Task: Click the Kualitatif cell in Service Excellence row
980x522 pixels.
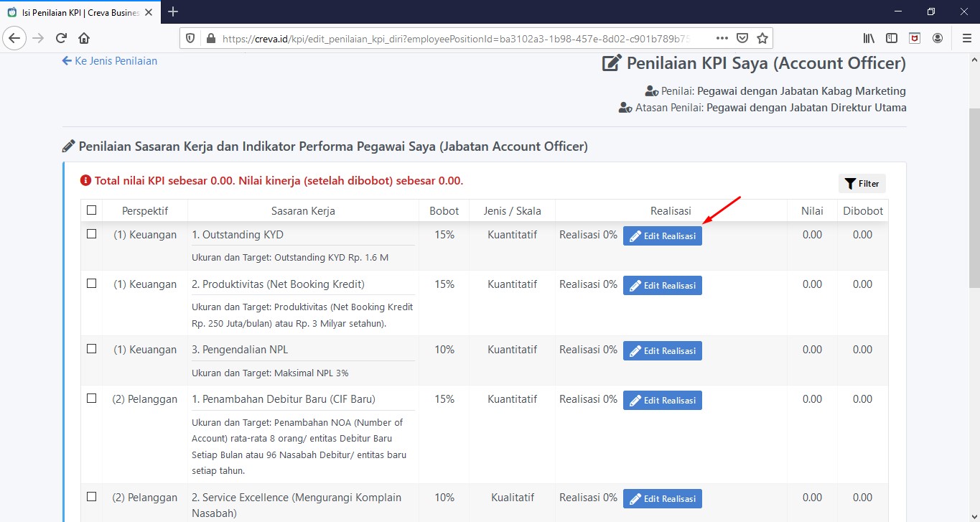Action: pos(512,498)
